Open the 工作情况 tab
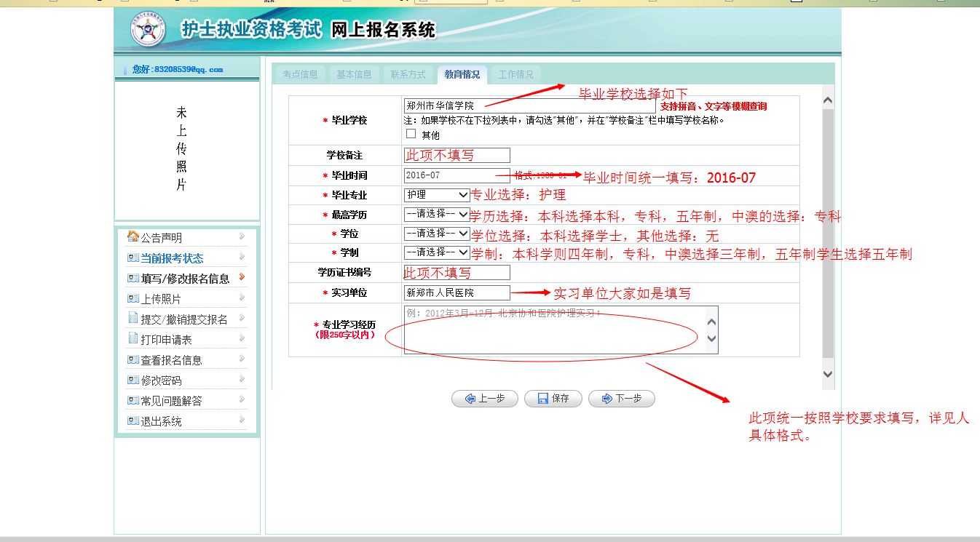Viewport: 980px width, 542px height. 515,74
